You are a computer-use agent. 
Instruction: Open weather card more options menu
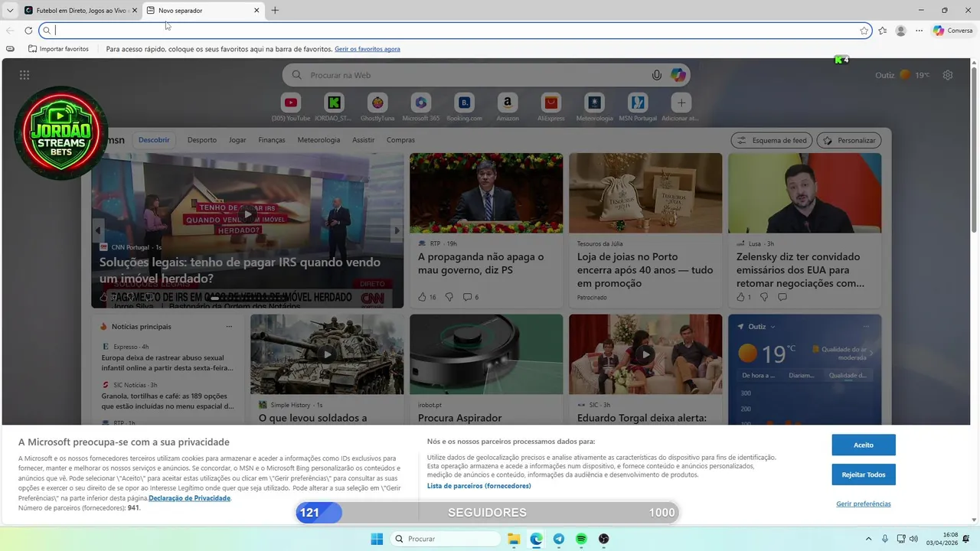point(866,327)
